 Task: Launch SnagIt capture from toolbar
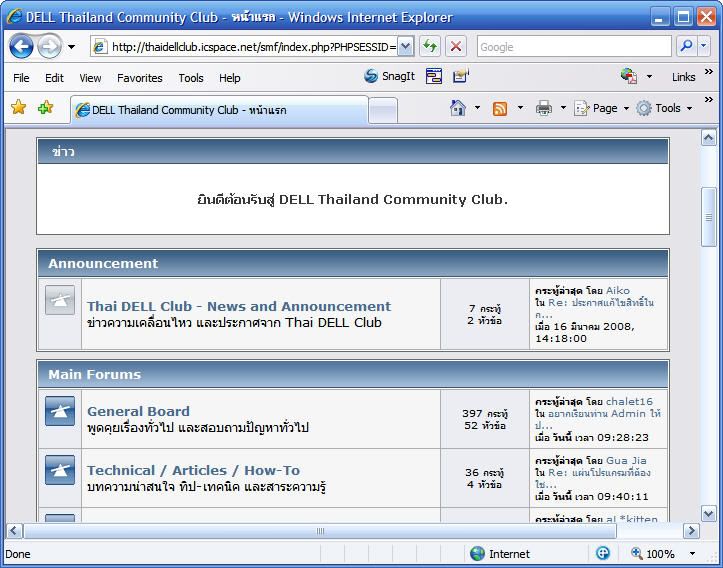click(389, 76)
